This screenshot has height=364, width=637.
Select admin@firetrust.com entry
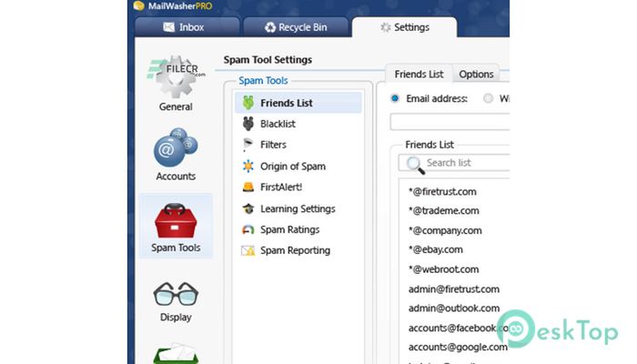point(454,289)
